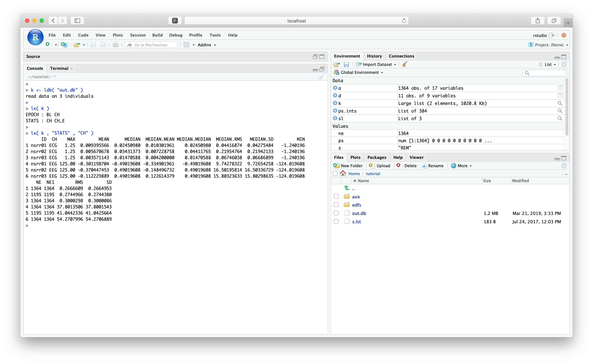Click the New Folder button

348,166
